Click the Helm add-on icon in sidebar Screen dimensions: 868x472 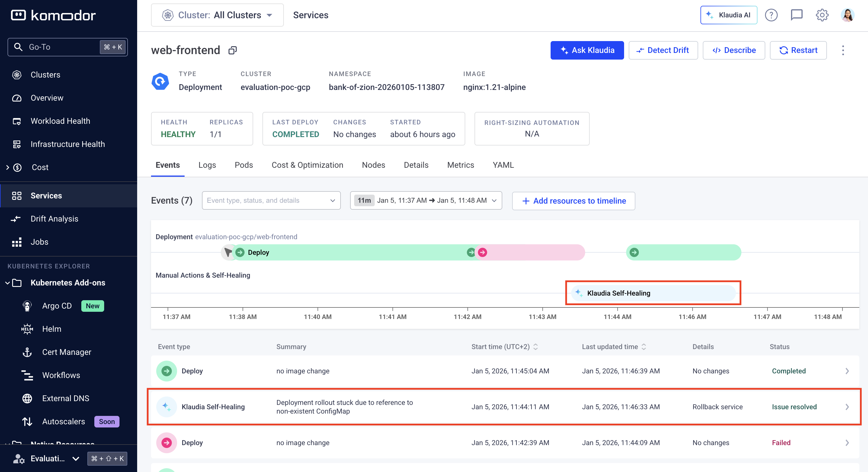point(27,329)
